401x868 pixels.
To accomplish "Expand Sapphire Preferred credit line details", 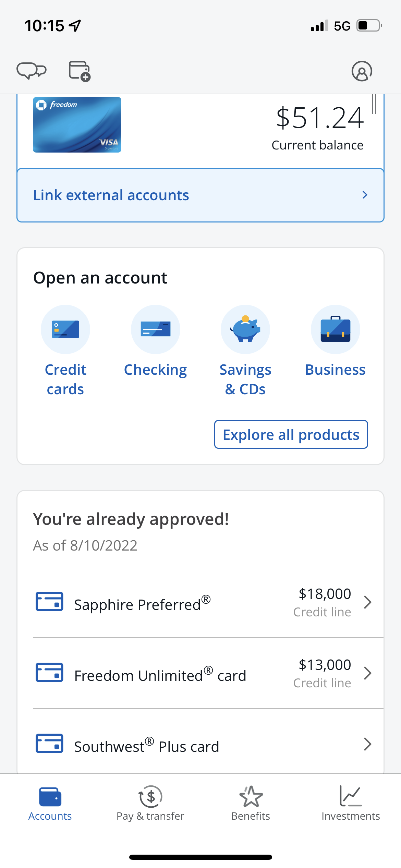I will (x=367, y=602).
